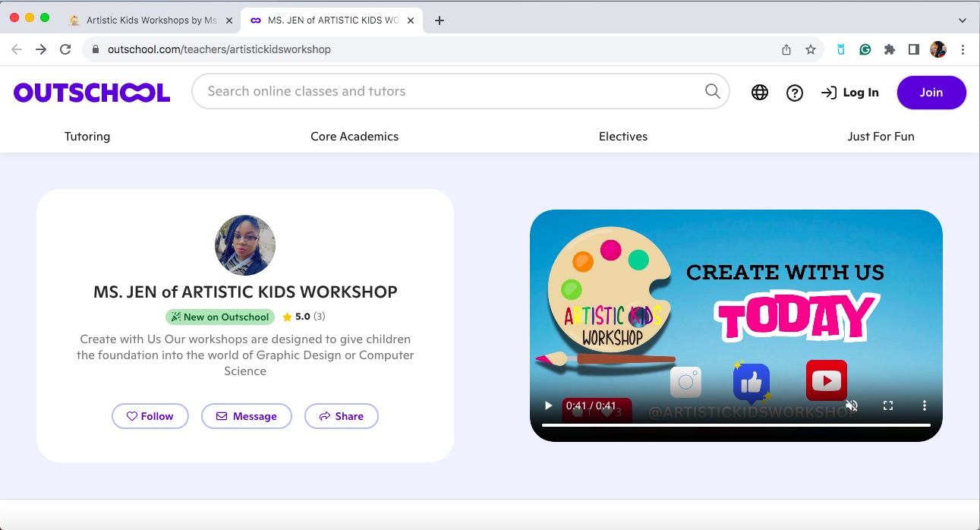
Task: Open the Chrome three-dot menu
Action: pos(963,49)
